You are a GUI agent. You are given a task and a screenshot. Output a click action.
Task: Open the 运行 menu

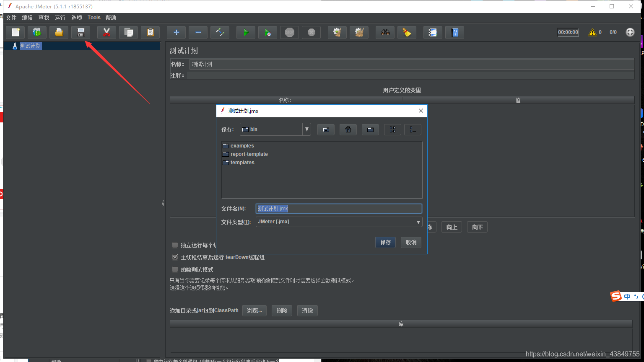tap(60, 18)
